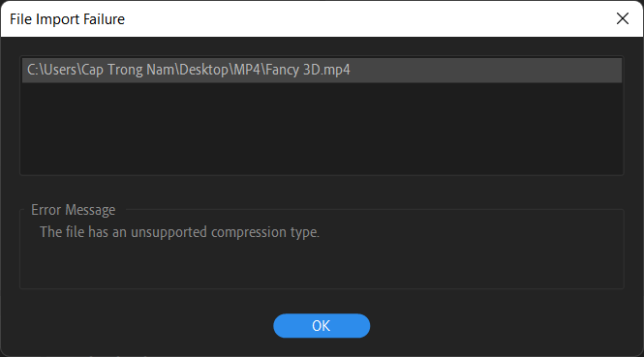Image resolution: width=644 pixels, height=357 pixels.
Task: Click the blue OK button
Action: click(x=322, y=326)
